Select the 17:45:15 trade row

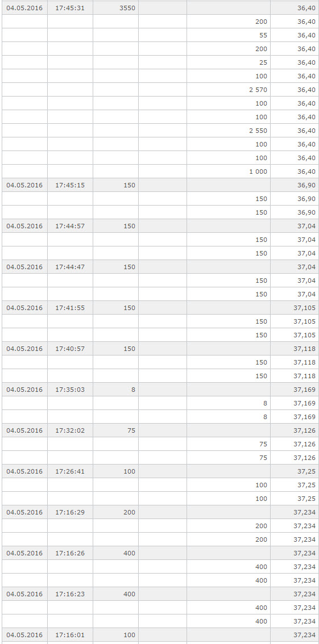(x=160, y=185)
